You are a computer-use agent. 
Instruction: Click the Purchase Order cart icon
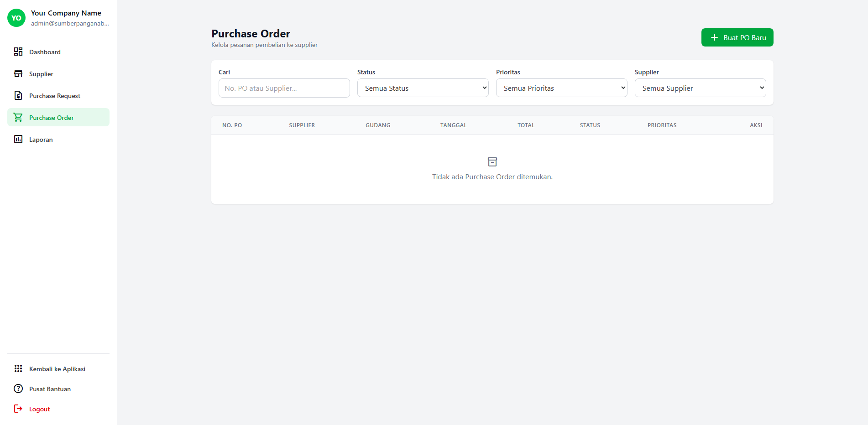pyautogui.click(x=18, y=117)
